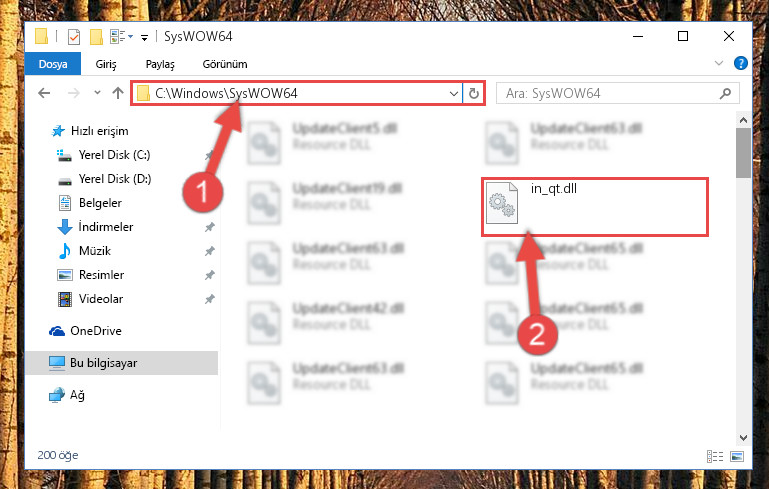Open the Help question mark icon
The height and width of the screenshot is (489, 769).
[x=741, y=63]
